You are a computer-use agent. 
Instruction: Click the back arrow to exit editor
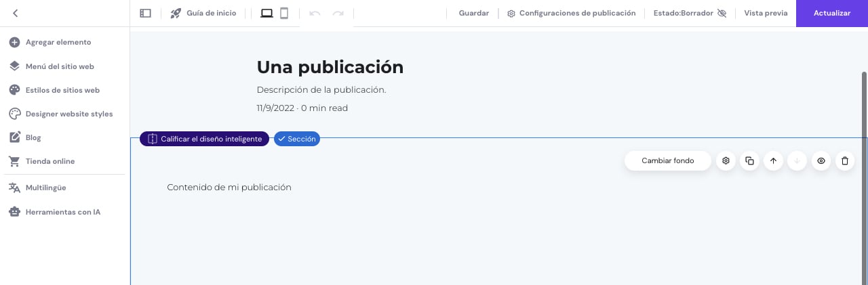click(x=15, y=13)
